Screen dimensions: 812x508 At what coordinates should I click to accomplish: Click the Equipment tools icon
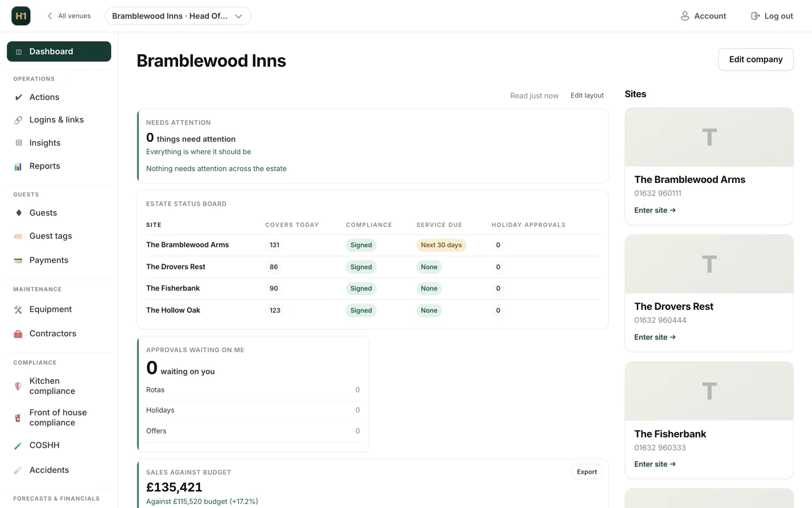coord(19,309)
